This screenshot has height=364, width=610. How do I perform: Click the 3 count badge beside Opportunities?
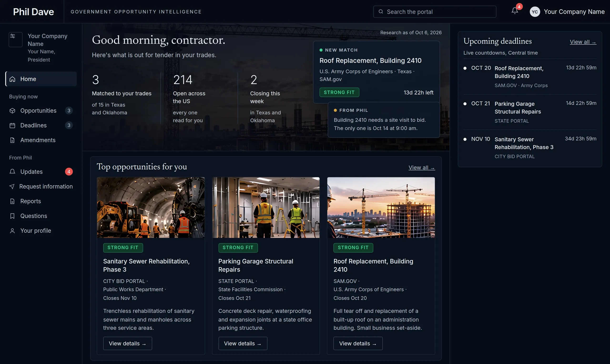69,111
